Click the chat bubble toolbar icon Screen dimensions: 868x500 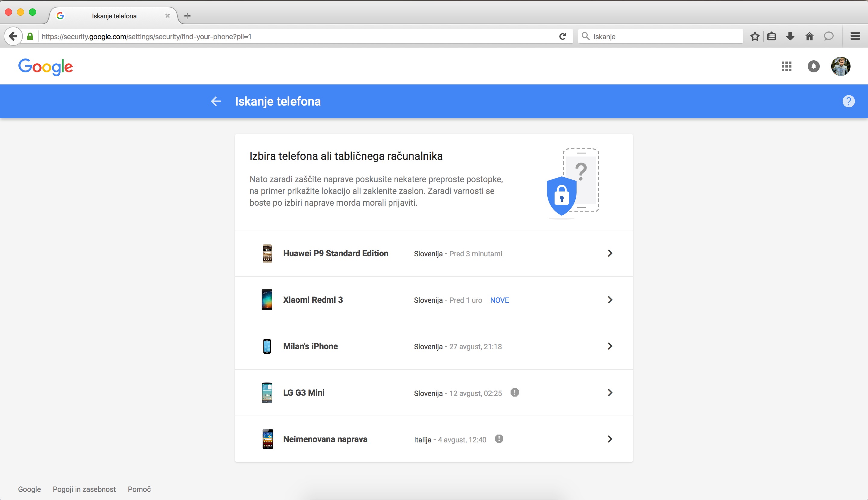tap(829, 36)
